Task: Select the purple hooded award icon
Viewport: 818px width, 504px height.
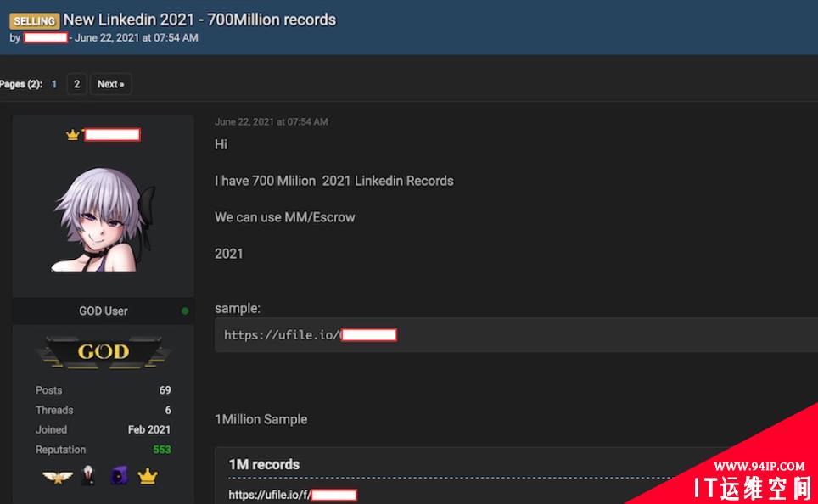Action: (x=119, y=476)
